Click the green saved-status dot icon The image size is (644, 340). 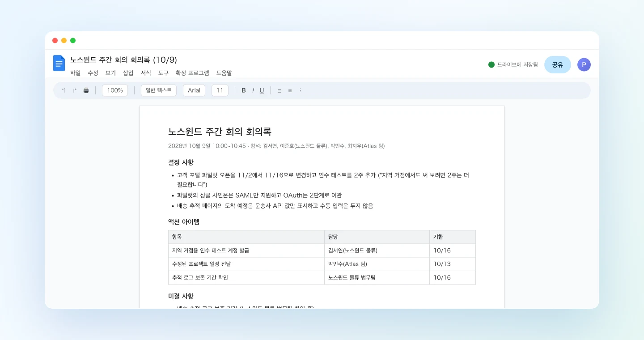pyautogui.click(x=491, y=65)
